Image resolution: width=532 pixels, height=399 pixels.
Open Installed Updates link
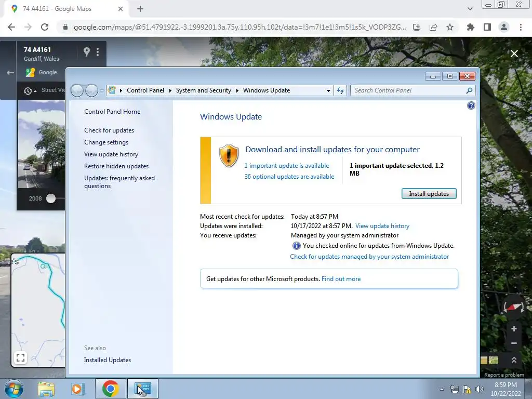click(x=107, y=360)
